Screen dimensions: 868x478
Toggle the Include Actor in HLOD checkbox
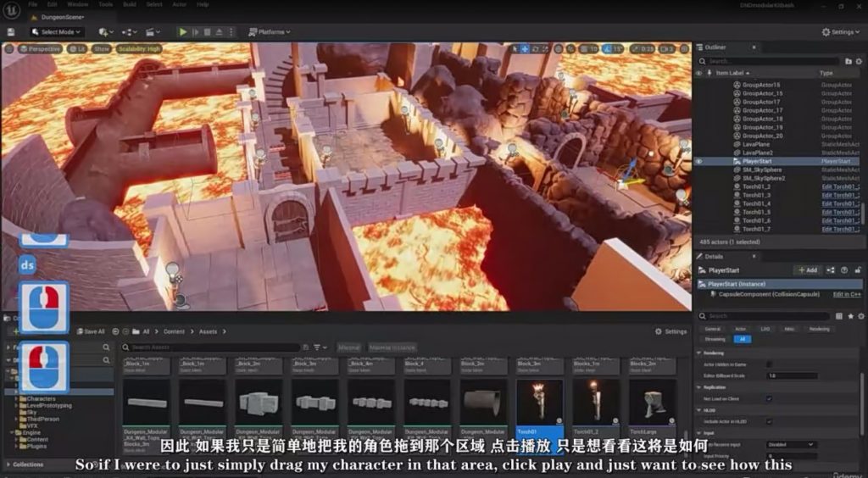(x=770, y=421)
